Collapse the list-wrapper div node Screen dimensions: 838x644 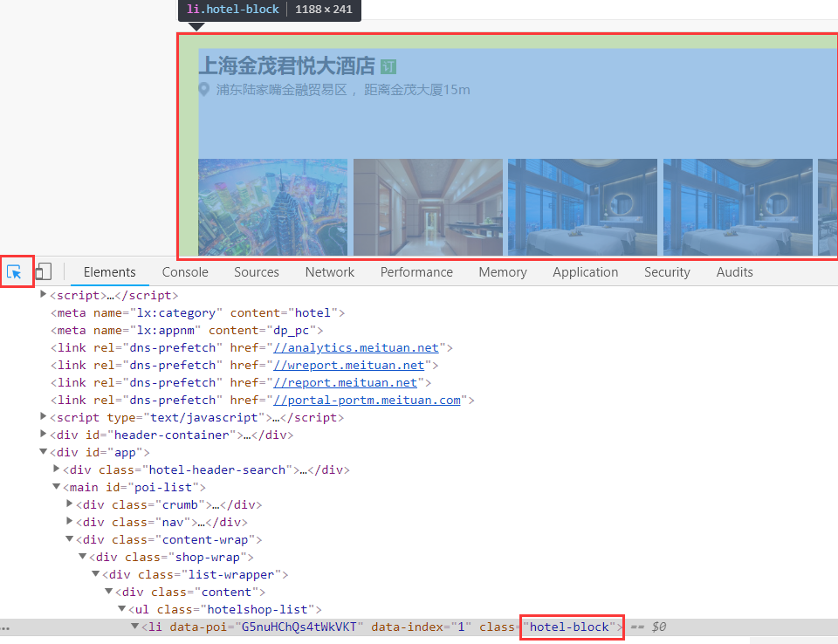(x=96, y=574)
